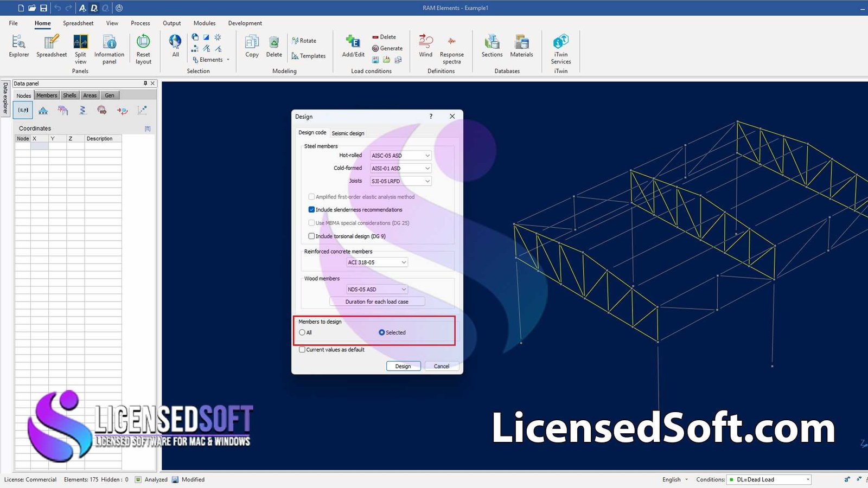Screen dimensions: 868x488
Task: Rotate the selected elements
Action: pos(304,41)
